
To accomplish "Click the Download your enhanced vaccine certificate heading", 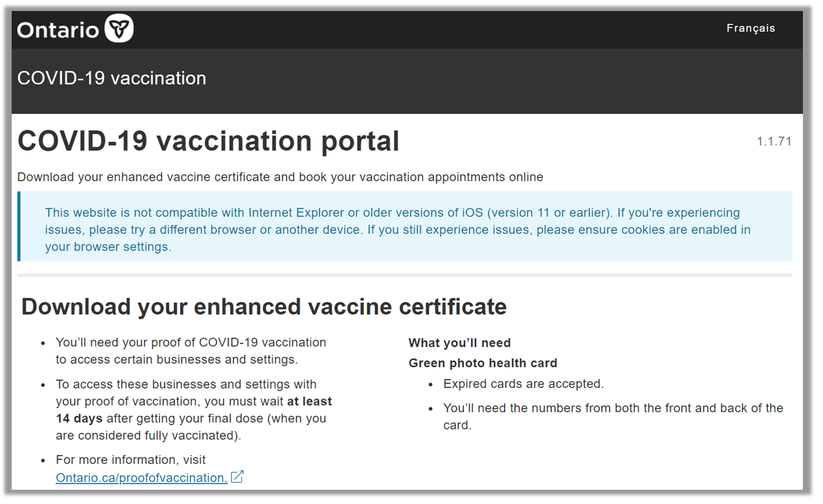I will coord(263,306).
